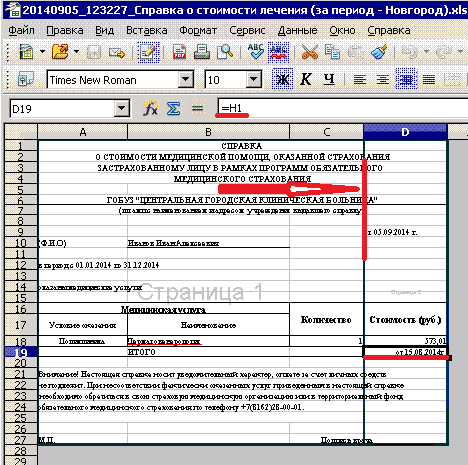Open the Окно menu
This screenshot has width=468, height=465.
point(342,30)
